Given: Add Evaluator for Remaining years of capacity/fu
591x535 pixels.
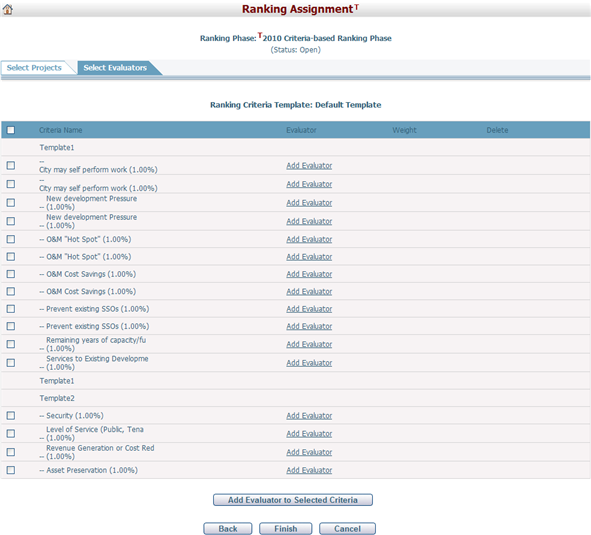Looking at the screenshot, I should (x=309, y=344).
